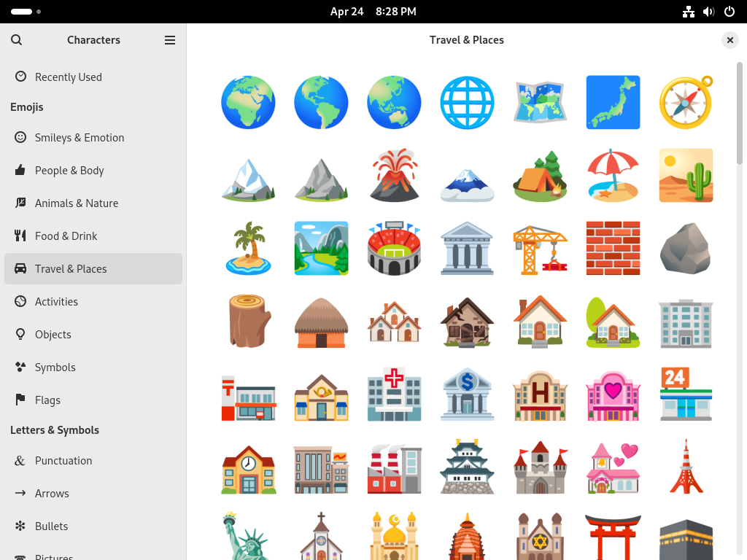The width and height of the screenshot is (747, 560).
Task: Open the Food & Drink category
Action: point(93,236)
